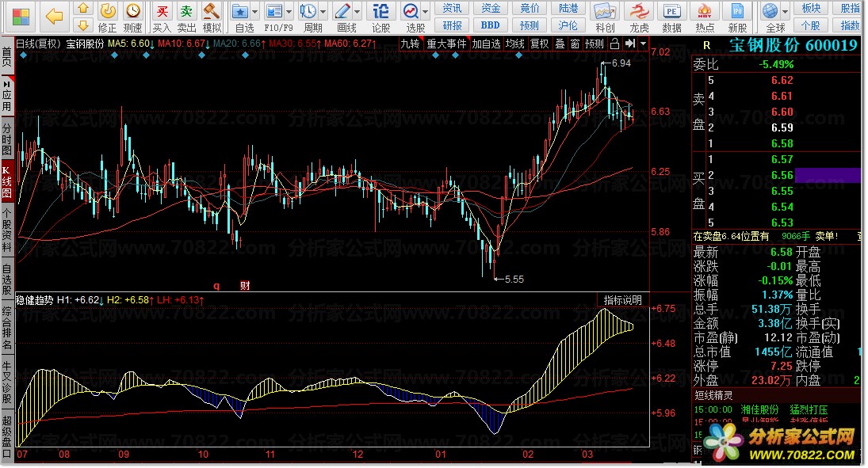Open the chart options dropdown arrow
The width and height of the screenshot is (868, 468).
(x=643, y=43)
